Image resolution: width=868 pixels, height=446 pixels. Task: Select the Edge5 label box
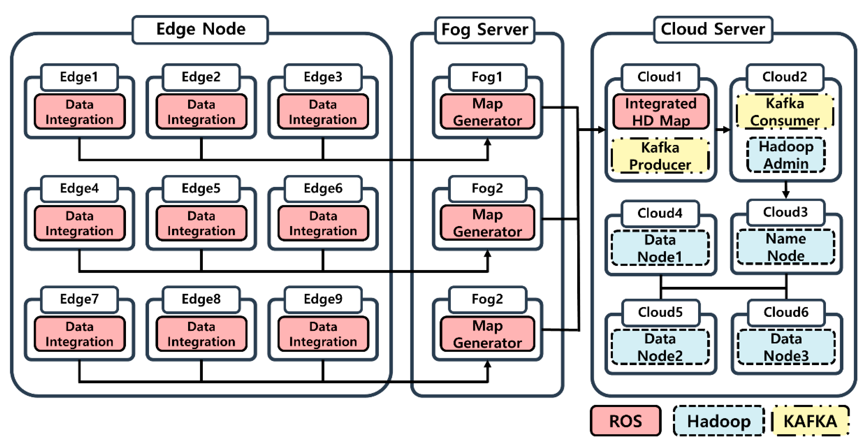point(201,188)
